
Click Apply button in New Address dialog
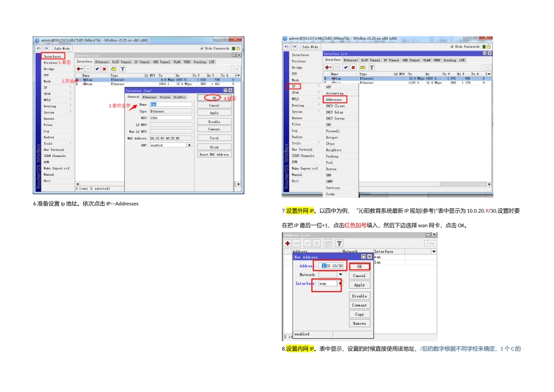coord(359,285)
